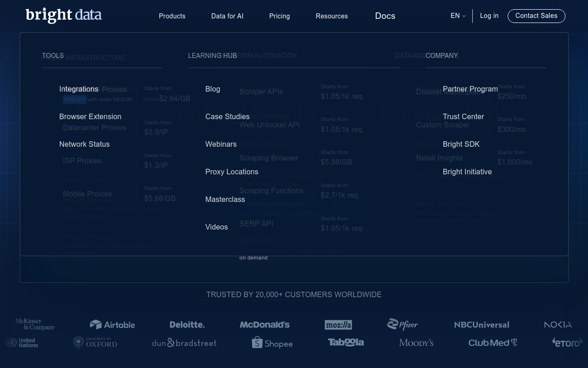Click the Pfizer logo
This screenshot has height=368, width=588.
pyautogui.click(x=402, y=324)
